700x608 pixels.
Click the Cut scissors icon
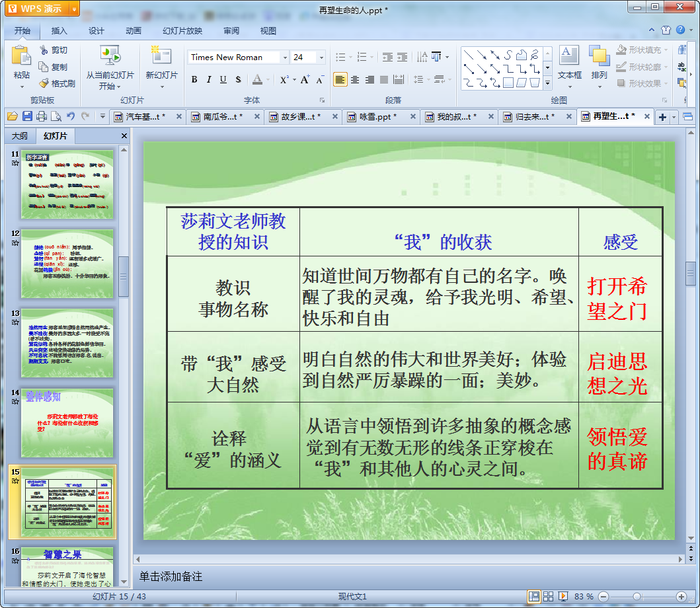pos(44,50)
